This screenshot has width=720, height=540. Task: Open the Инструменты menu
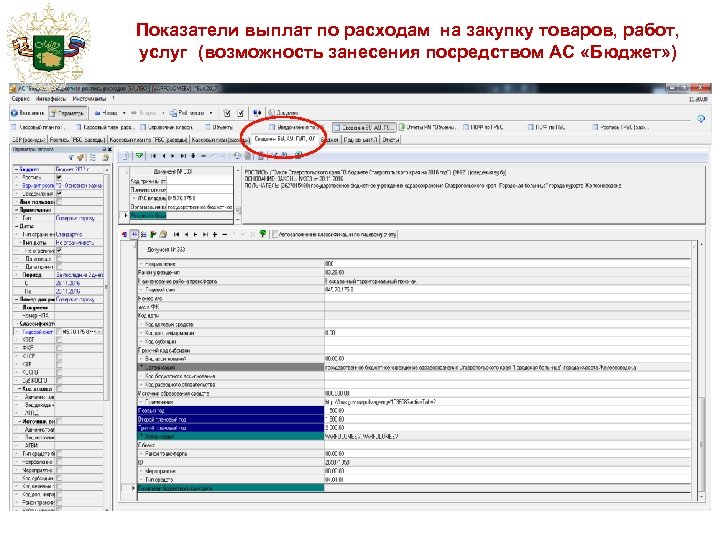pos(89,99)
